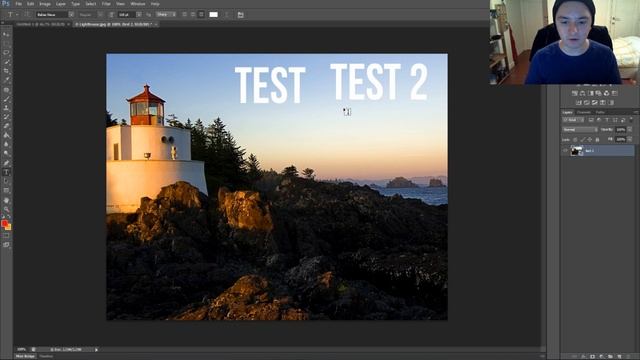
Task: Select the Eyedropper tool
Action: (x=6, y=80)
